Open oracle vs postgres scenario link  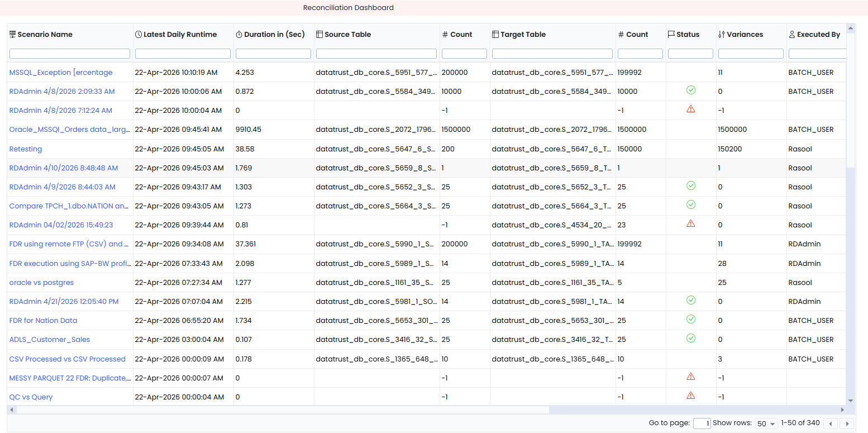click(x=41, y=282)
